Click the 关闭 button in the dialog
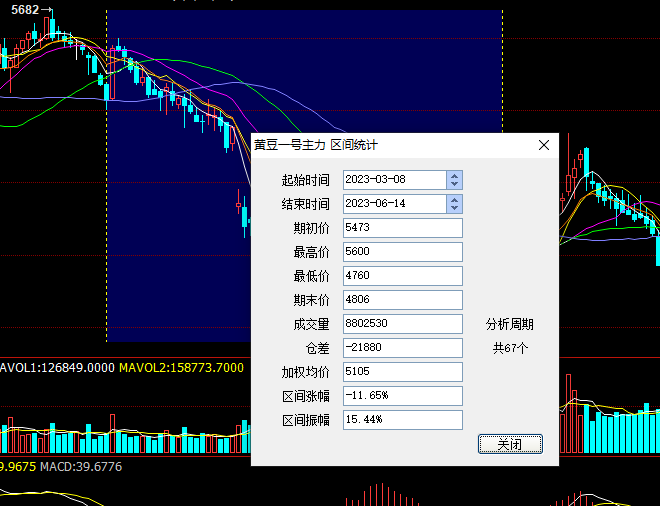Viewport: 660px width, 506px height. click(x=510, y=444)
